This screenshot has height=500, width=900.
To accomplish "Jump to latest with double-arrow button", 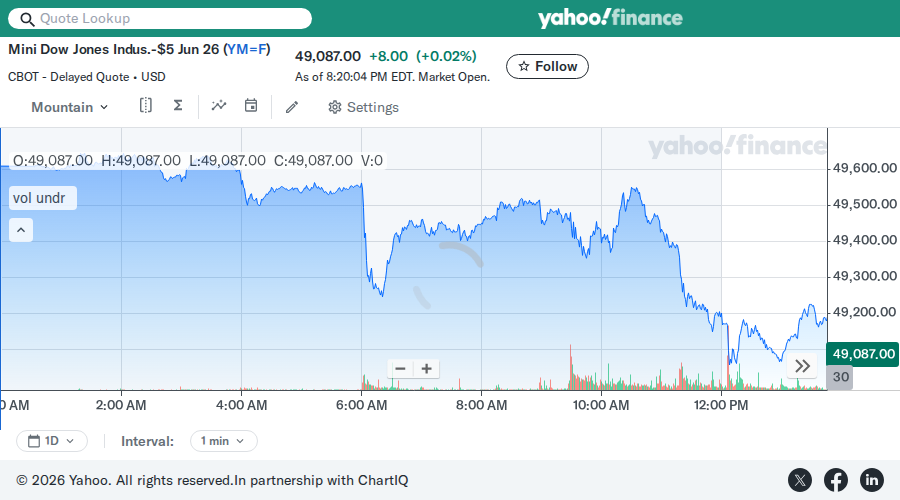I will click(802, 366).
